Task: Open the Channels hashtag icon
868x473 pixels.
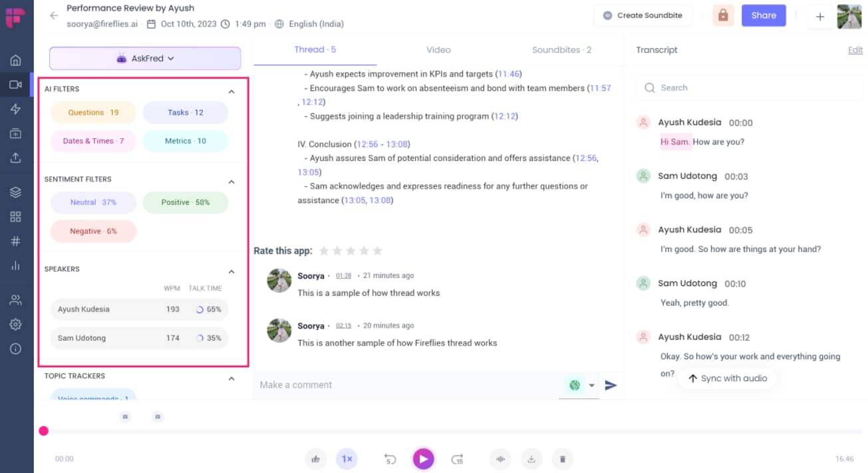Action: [17, 241]
